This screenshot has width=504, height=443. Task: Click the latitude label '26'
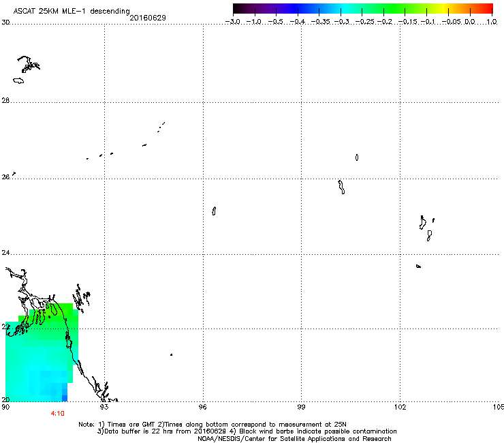pos(5,177)
